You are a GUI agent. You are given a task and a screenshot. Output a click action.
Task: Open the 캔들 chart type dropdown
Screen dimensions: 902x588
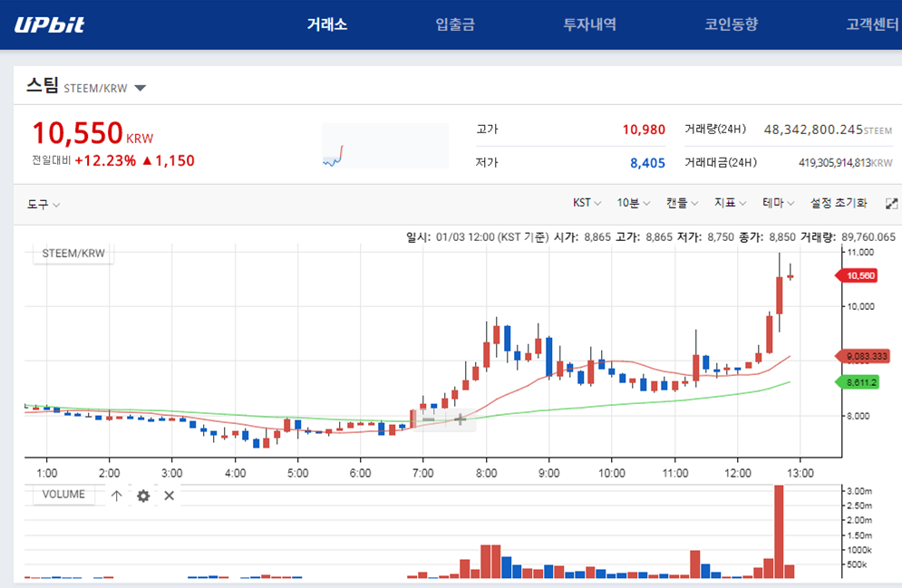click(683, 203)
